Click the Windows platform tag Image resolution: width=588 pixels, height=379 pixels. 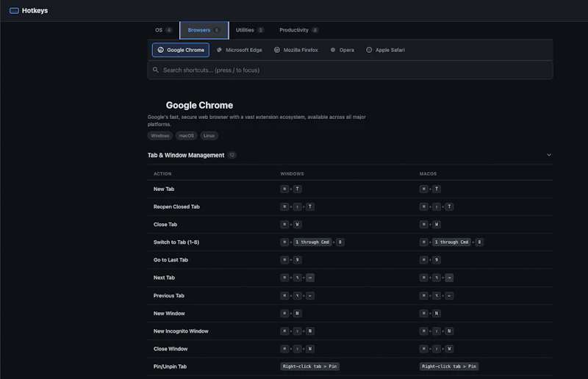160,136
